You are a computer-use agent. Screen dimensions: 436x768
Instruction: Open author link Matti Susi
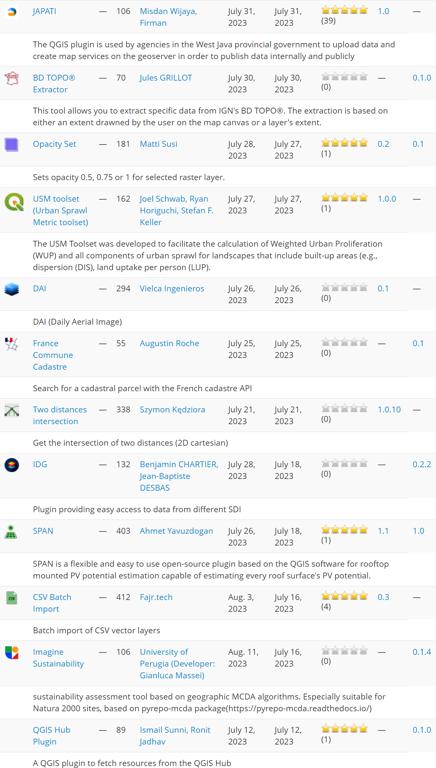click(x=159, y=144)
